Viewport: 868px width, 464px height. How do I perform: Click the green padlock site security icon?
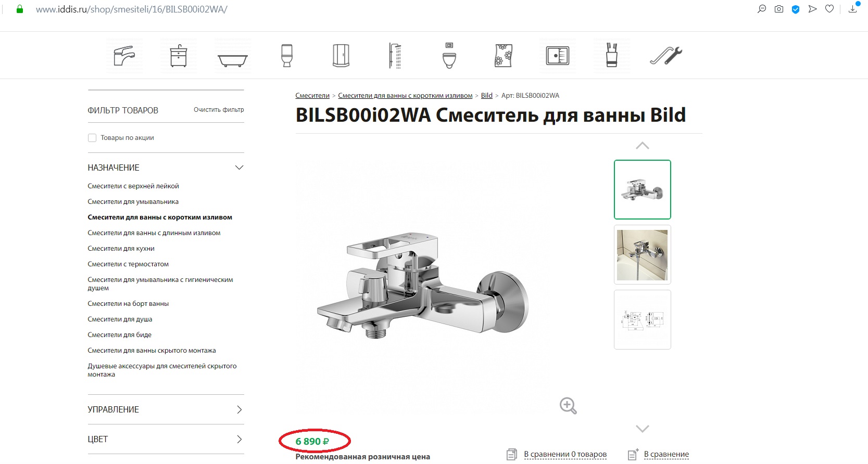[20, 9]
